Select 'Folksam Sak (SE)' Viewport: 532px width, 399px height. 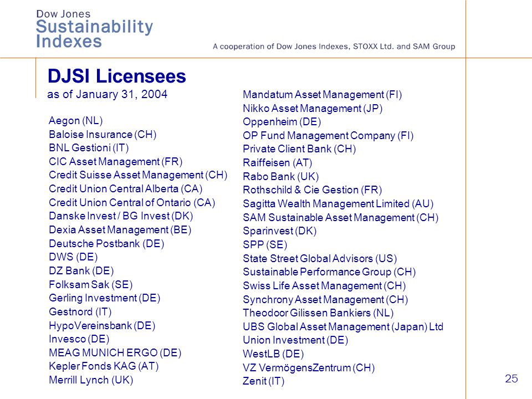(x=90, y=284)
